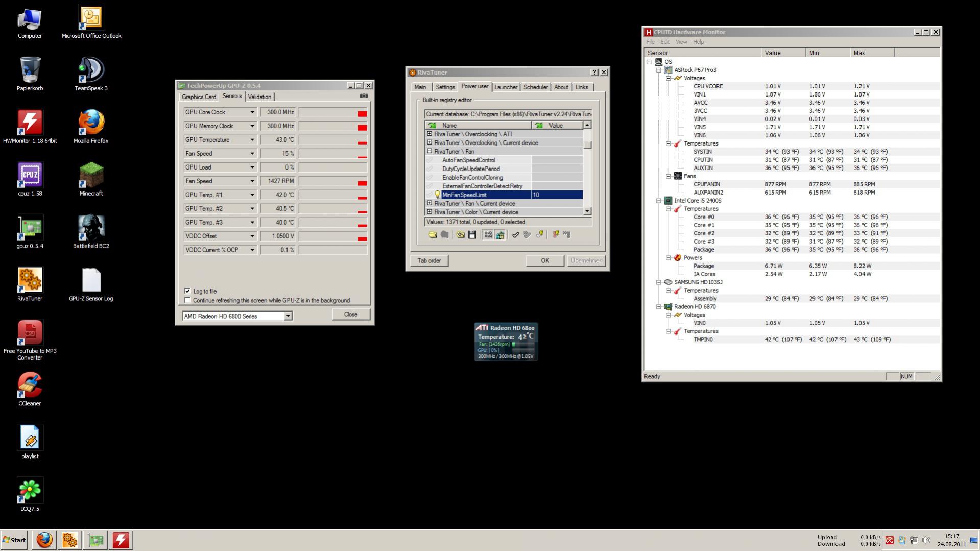This screenshot has width=980, height=551.
Task: Click the Windows Start button
Action: tap(14, 540)
